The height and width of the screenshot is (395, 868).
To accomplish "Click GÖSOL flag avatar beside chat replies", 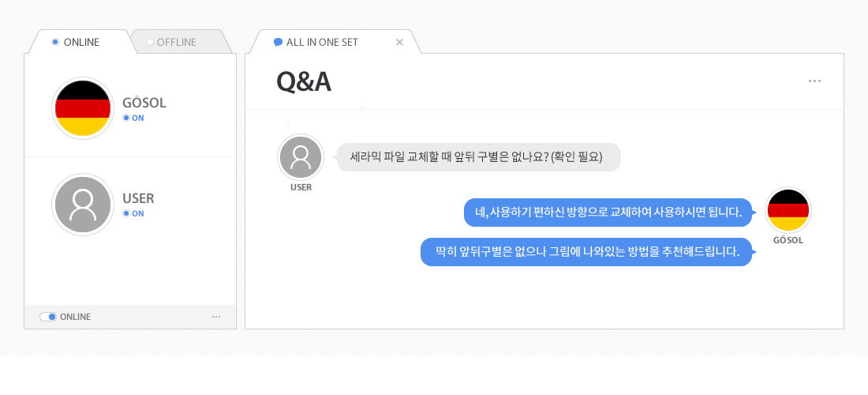I will pyautogui.click(x=788, y=210).
